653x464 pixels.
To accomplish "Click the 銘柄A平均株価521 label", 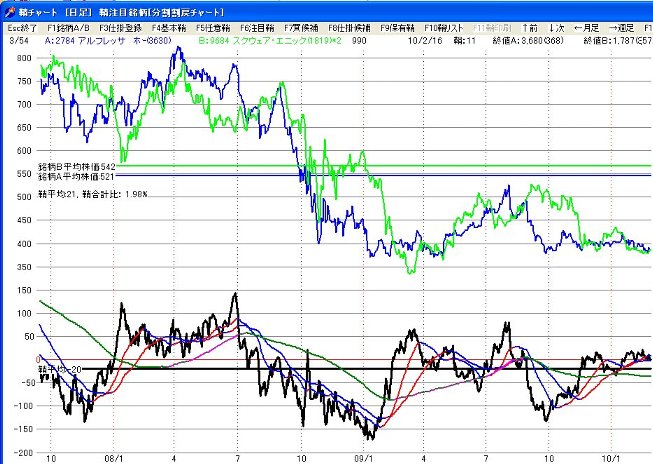I will [77, 177].
